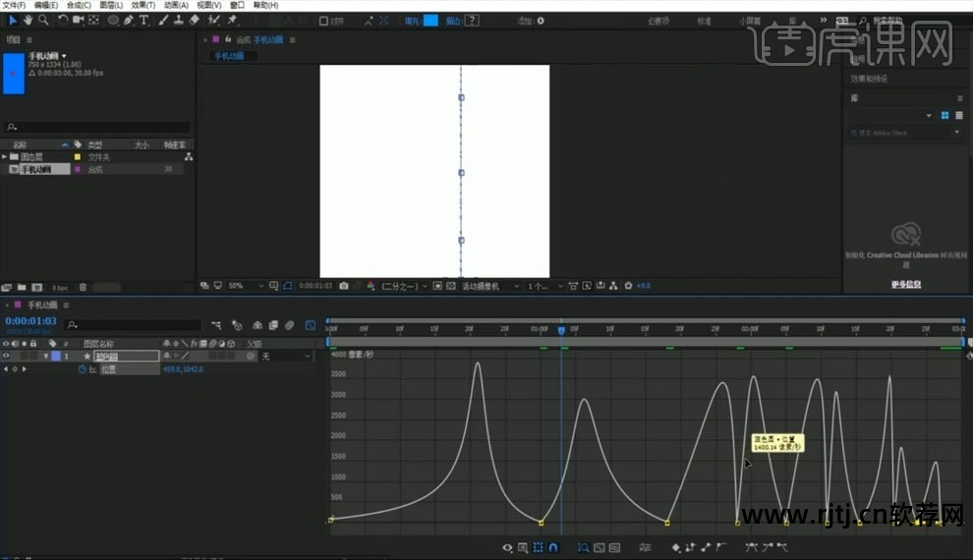Click the timeline layer search field
973x560 pixels.
coord(133,324)
